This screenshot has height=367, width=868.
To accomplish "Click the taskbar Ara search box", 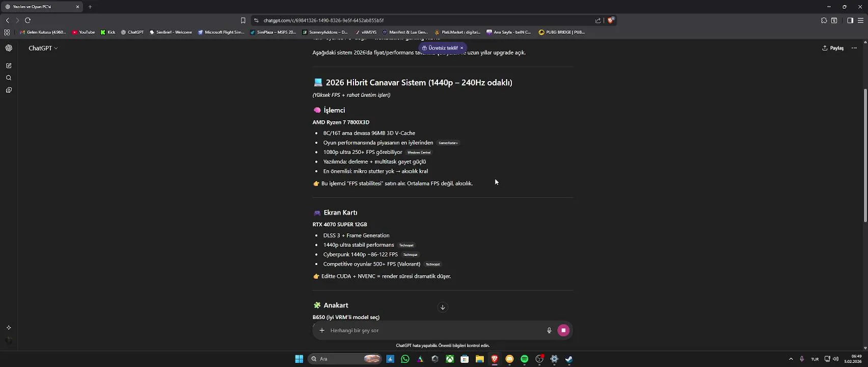I will [345, 359].
